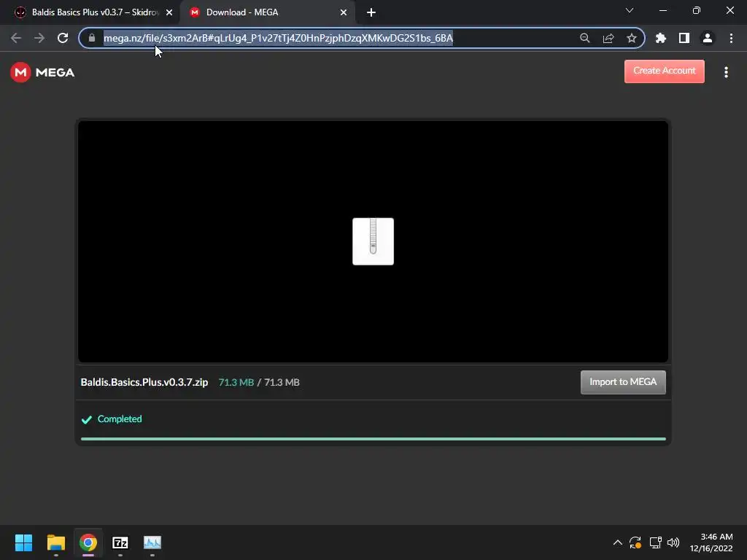Open zoom magnifier in address bar
This screenshot has height=560, width=747.
(x=584, y=38)
